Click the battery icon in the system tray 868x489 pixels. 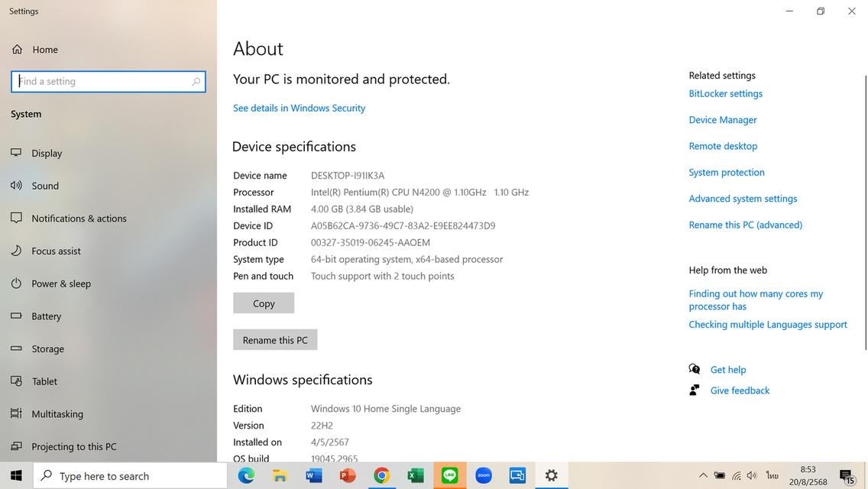(720, 476)
